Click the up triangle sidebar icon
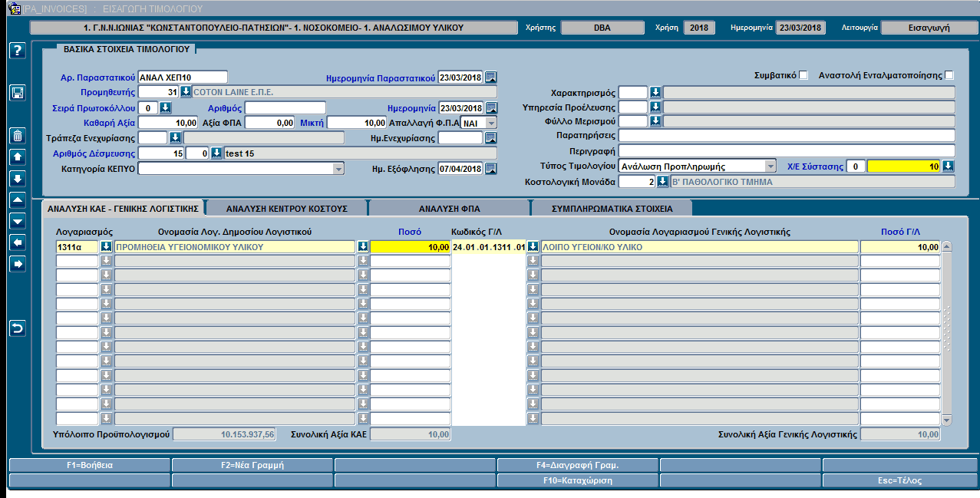The height and width of the screenshot is (498, 980). click(x=17, y=200)
